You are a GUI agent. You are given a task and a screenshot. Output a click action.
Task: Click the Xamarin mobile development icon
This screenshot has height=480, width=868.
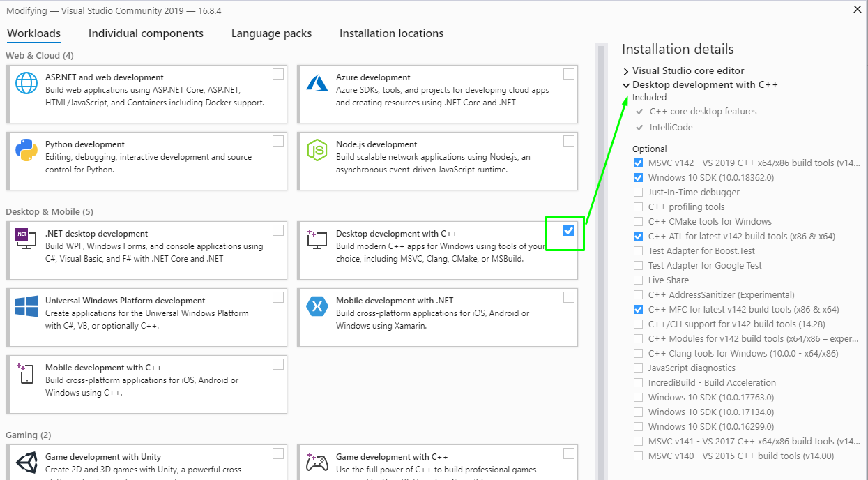pos(317,306)
